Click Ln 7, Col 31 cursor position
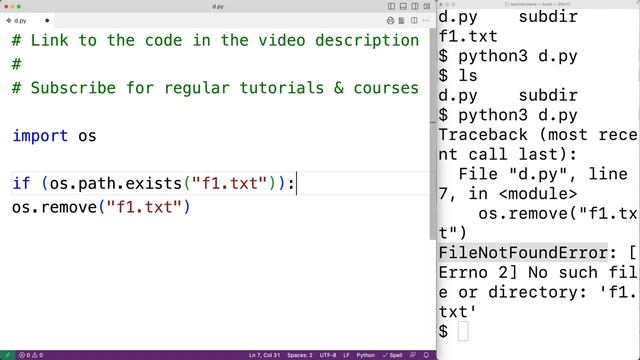This screenshot has height=360, width=640. click(x=264, y=355)
